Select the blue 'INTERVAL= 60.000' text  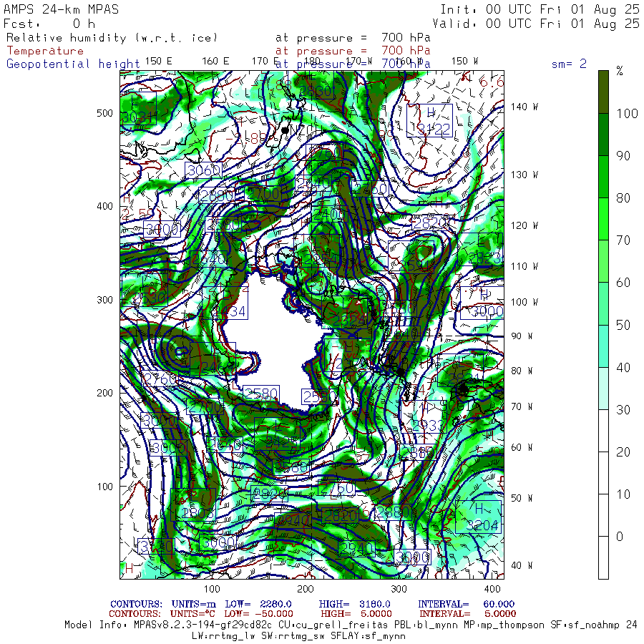click(466, 604)
